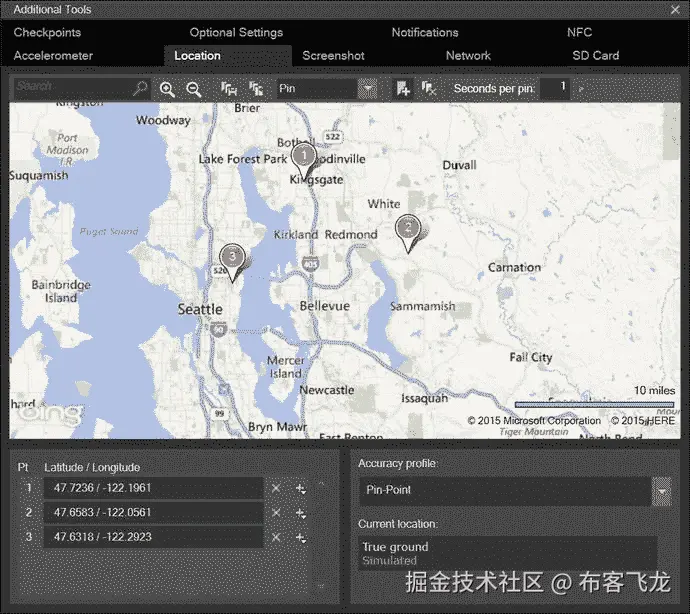Click the Carnation label on the map
The height and width of the screenshot is (614, 690).
coord(514,268)
